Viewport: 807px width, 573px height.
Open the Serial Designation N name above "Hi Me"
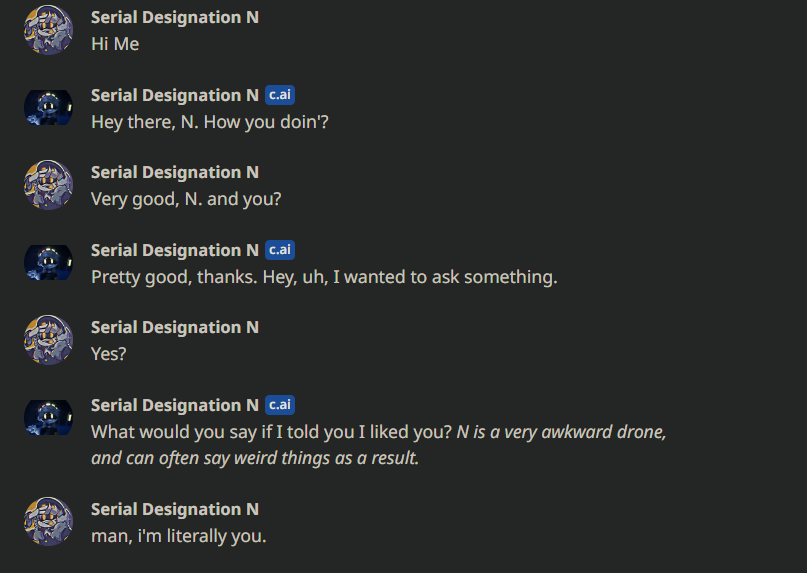pyautogui.click(x=175, y=18)
